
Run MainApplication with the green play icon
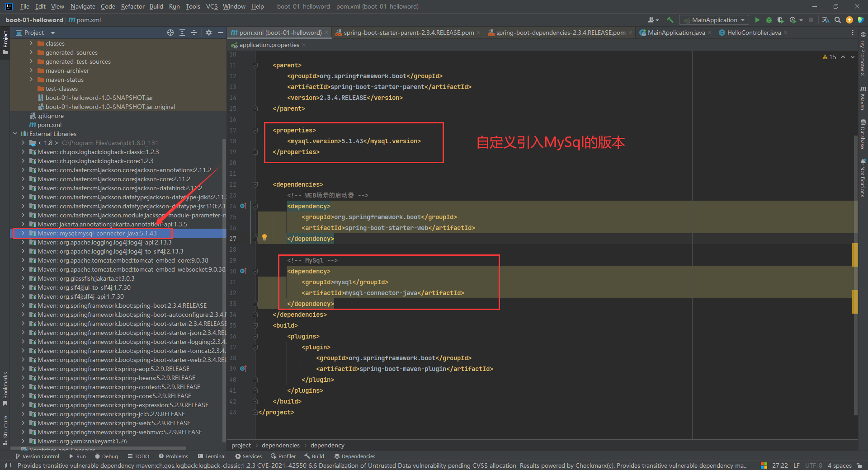[757, 20]
